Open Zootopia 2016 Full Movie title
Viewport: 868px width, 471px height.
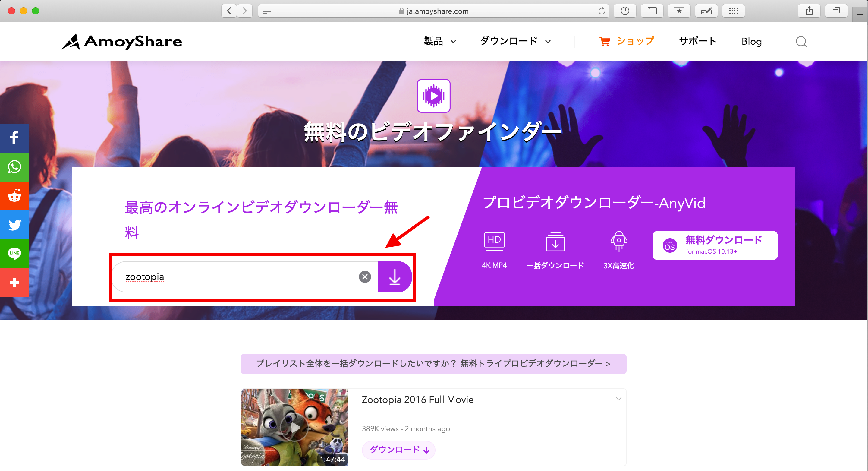pos(417,400)
